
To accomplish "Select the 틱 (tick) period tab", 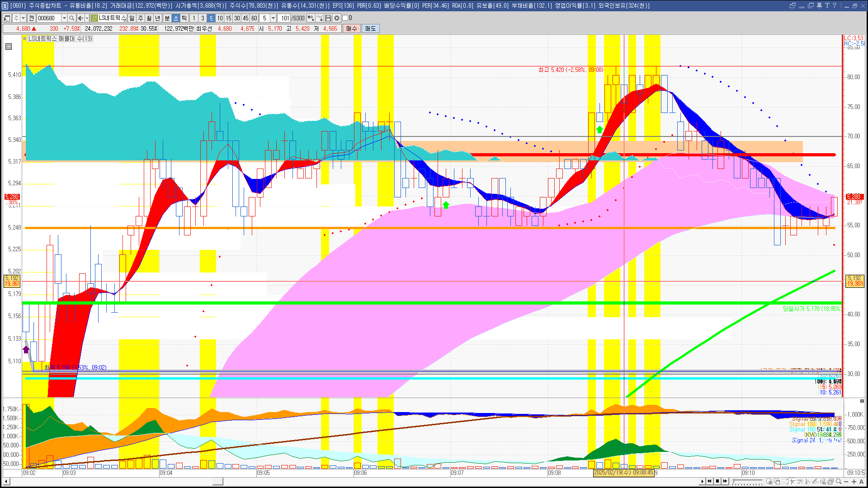I will click(184, 18).
